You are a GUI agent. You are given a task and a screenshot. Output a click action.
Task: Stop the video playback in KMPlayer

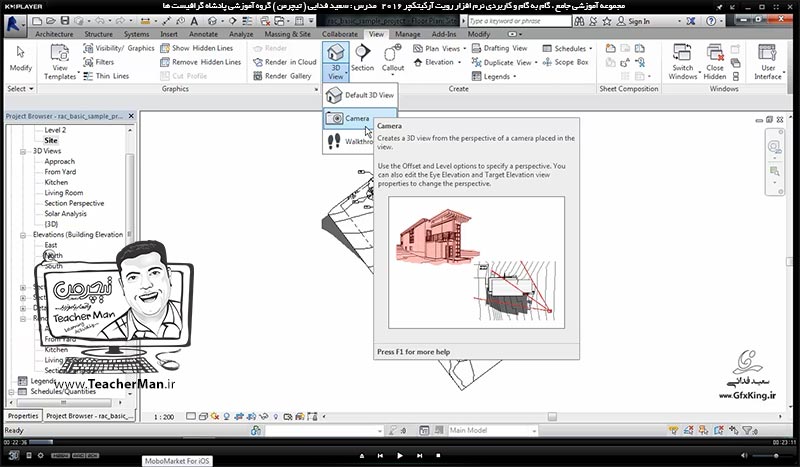pyautogui.click(x=438, y=455)
